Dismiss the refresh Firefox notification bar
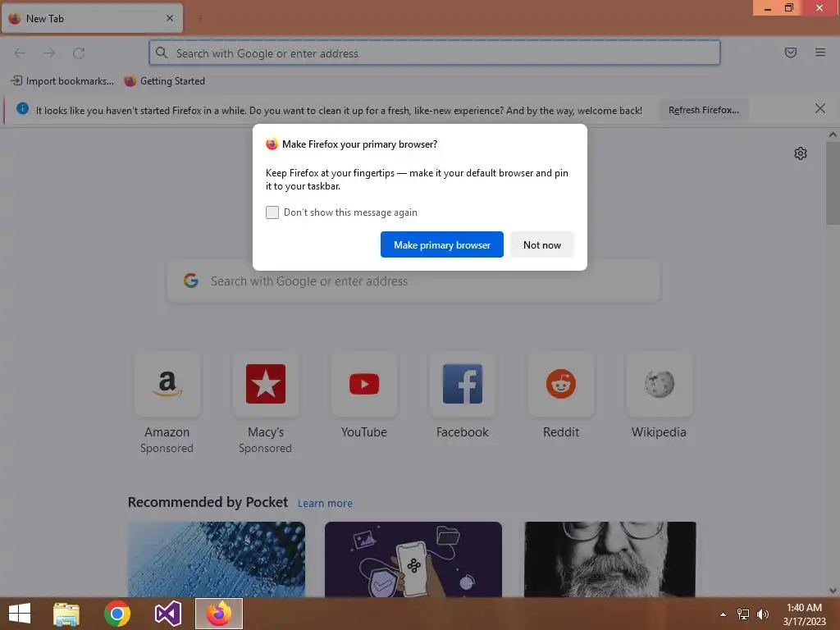 [x=820, y=109]
